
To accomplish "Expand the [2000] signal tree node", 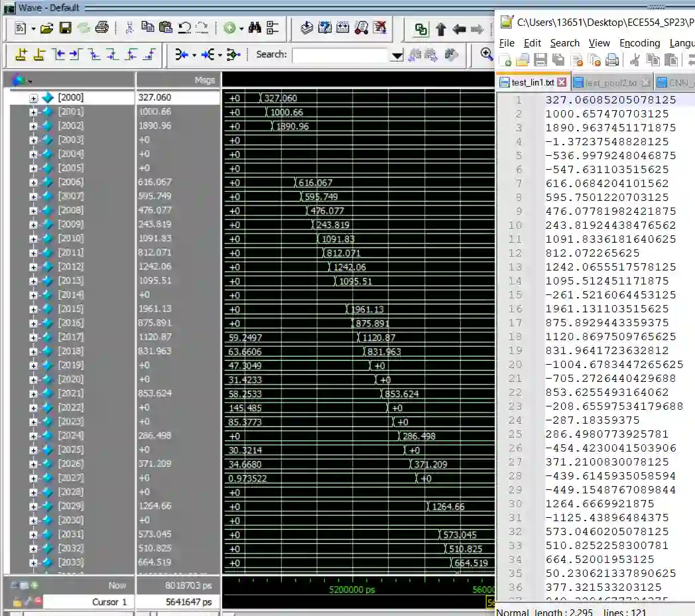I will 33,98.
